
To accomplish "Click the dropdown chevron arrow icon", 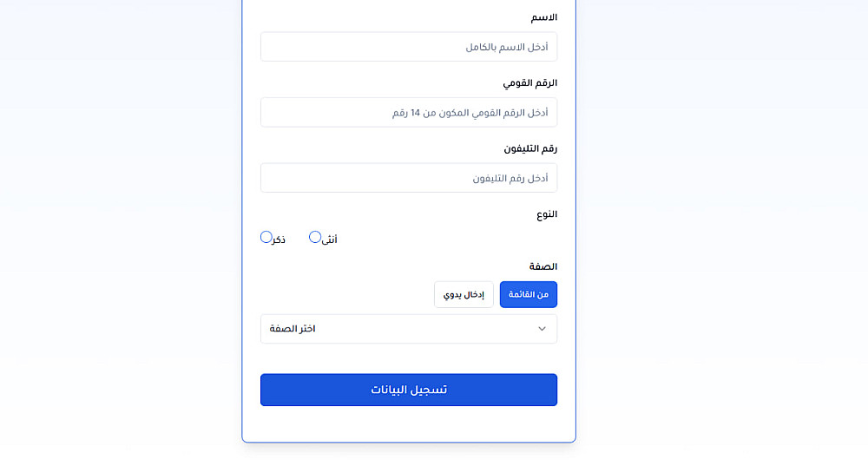I will coord(542,329).
